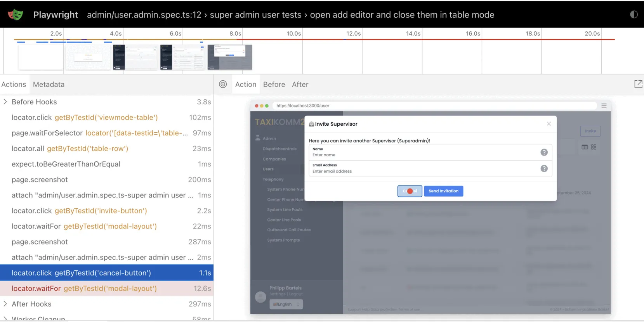The width and height of the screenshot is (644, 322).
Task: Expand the After Hooks entry
Action: click(x=5, y=304)
